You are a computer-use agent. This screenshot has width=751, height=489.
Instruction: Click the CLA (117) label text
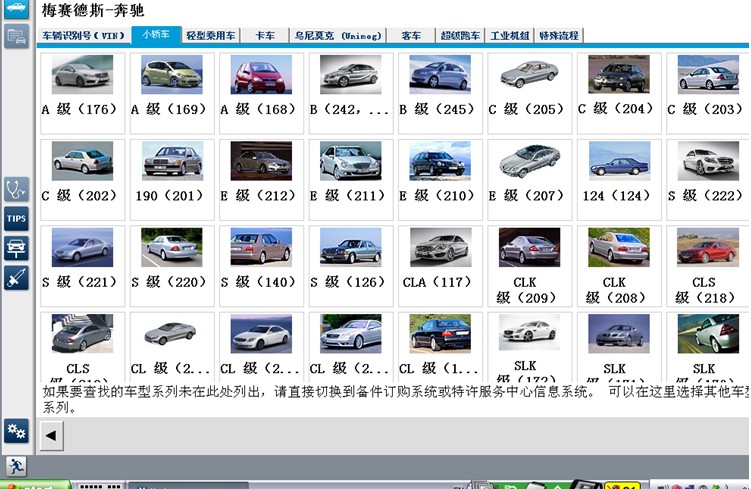(437, 282)
